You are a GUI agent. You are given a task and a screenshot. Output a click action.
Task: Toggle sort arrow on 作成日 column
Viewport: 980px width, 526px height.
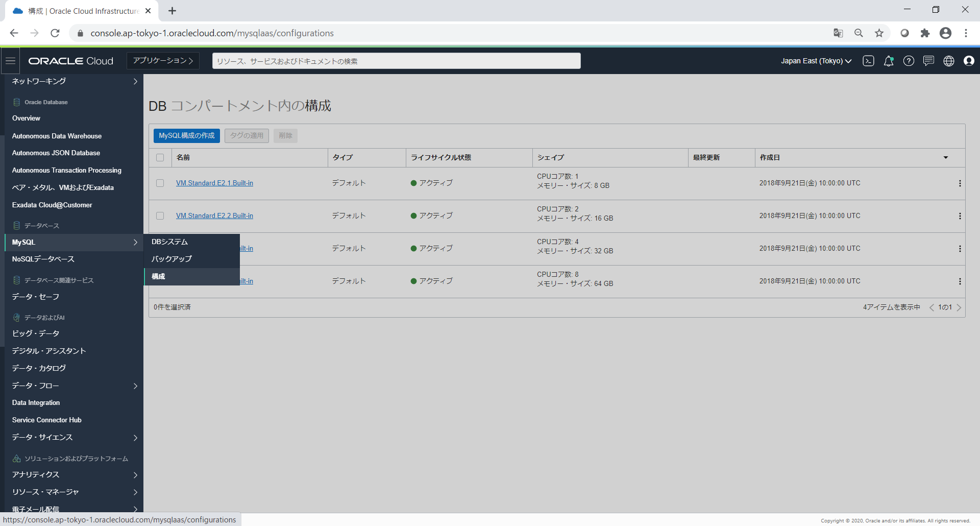(945, 158)
